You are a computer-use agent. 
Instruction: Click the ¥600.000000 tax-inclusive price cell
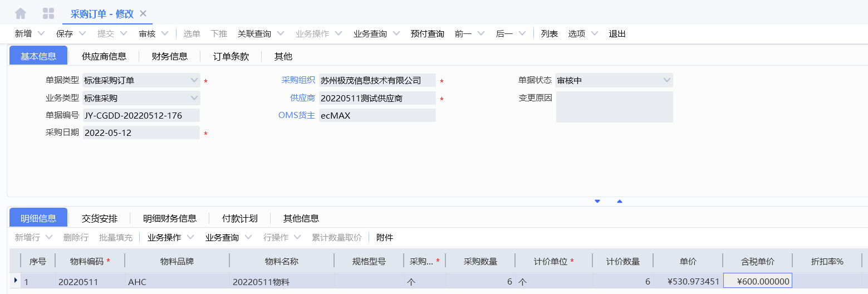(x=757, y=282)
